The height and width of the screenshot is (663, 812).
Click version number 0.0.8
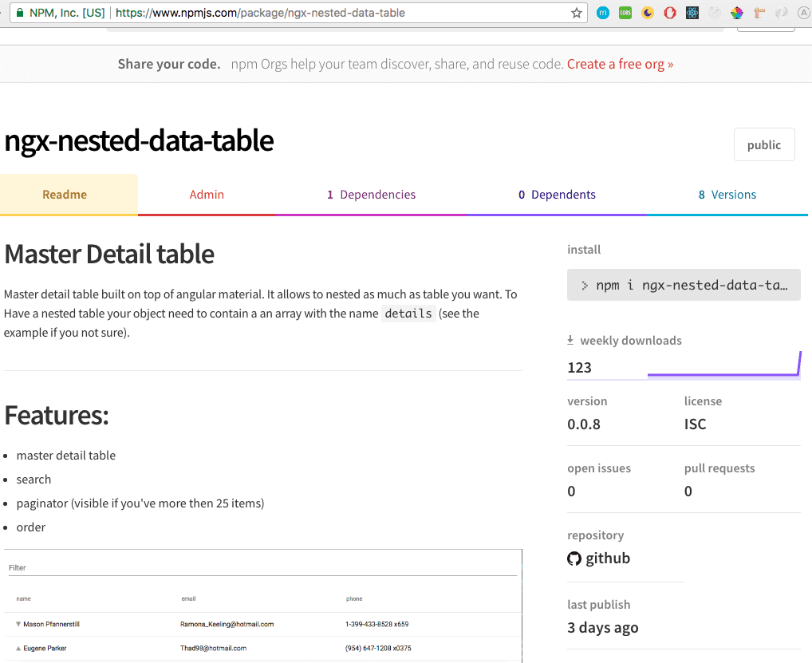[584, 424]
